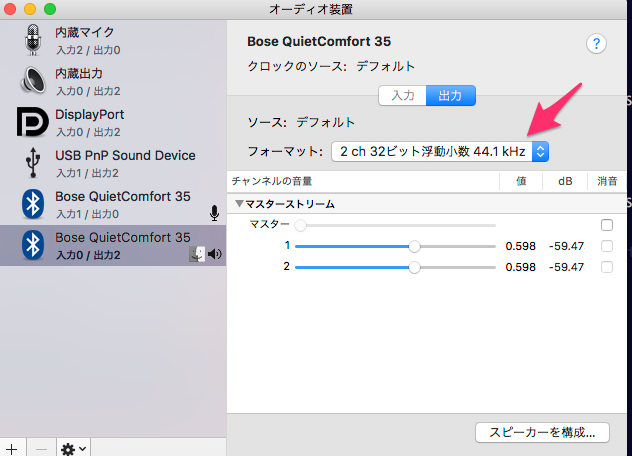
Task: Mute channel 2 checkbox
Action: [x=607, y=267]
